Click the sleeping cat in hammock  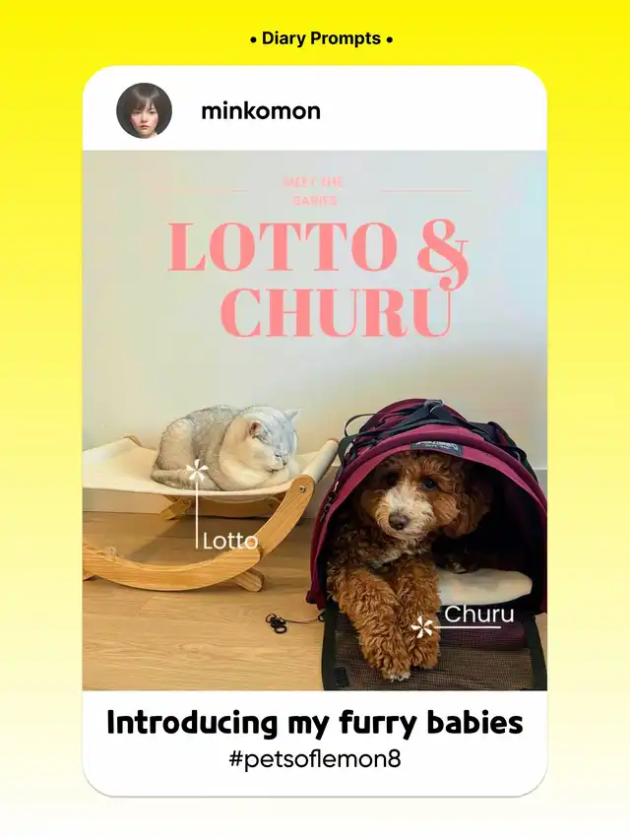[x=226, y=448]
